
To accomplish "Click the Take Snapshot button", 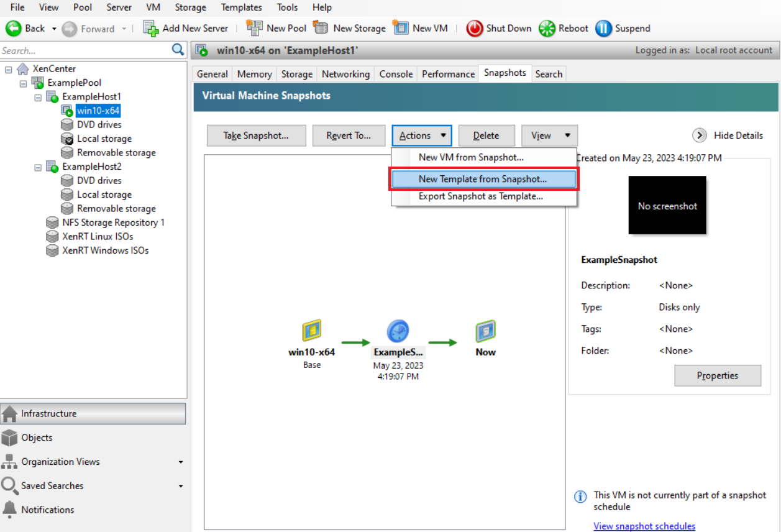I will 256,135.
